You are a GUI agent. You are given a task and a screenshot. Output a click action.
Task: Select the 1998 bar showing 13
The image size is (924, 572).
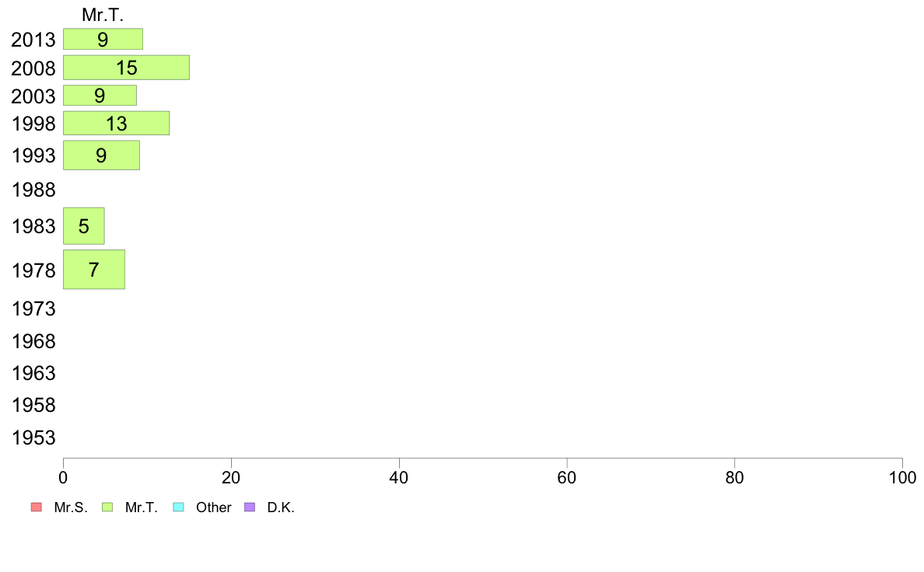(x=116, y=123)
